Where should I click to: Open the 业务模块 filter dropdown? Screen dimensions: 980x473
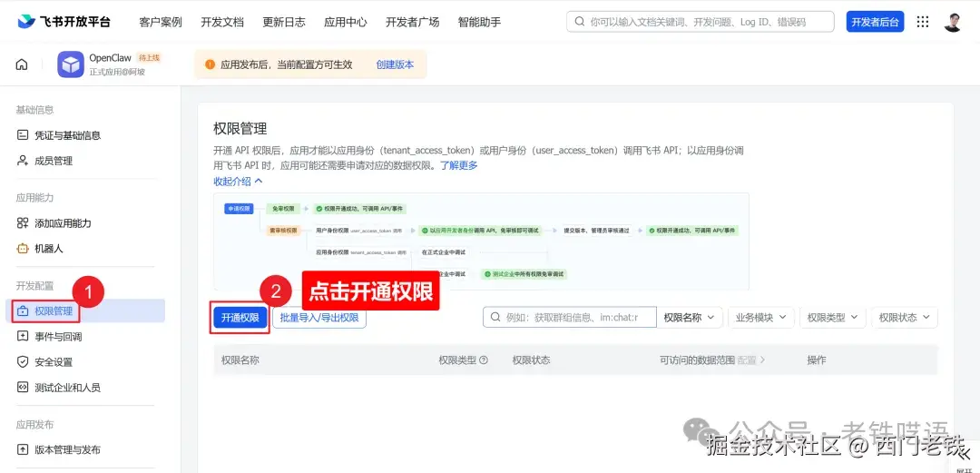[x=761, y=317]
